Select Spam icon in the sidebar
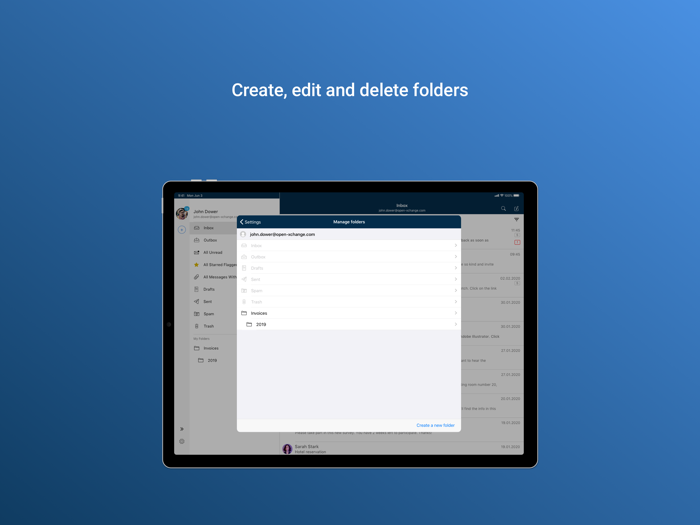 tap(196, 314)
